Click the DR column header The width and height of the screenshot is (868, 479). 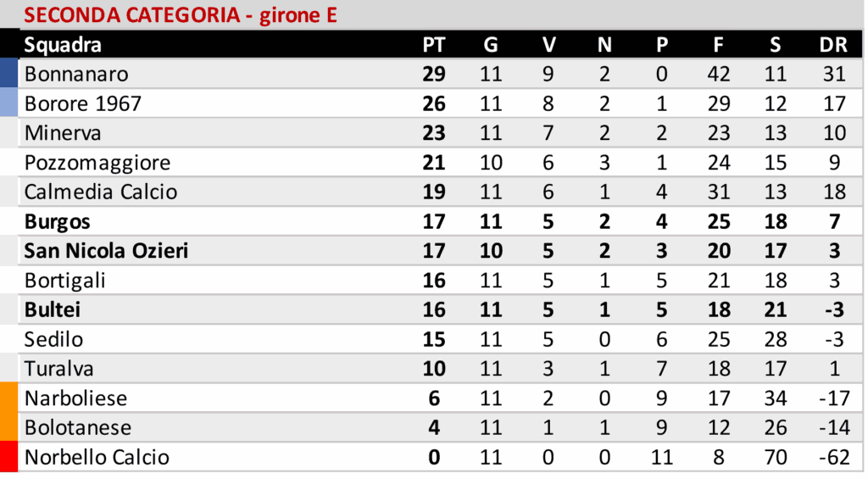[x=833, y=45]
